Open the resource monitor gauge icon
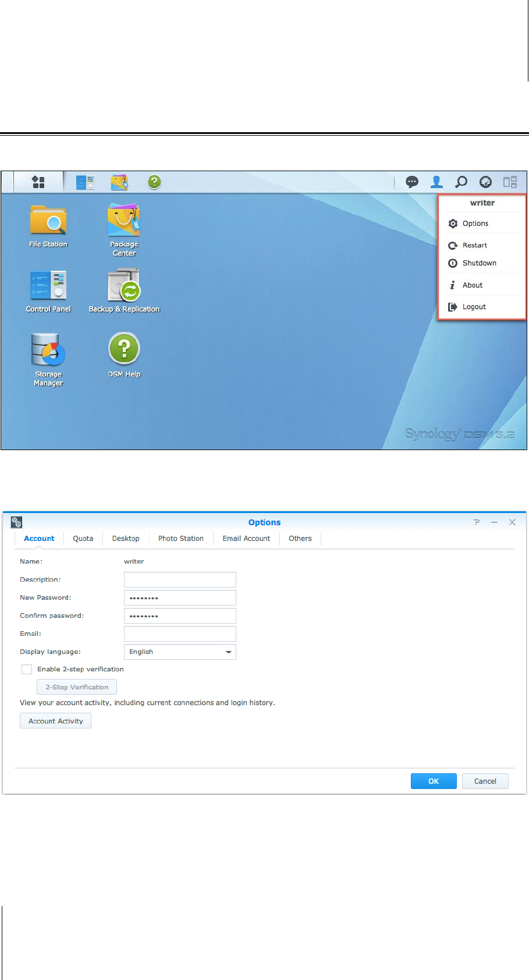529x980 pixels. (485, 182)
